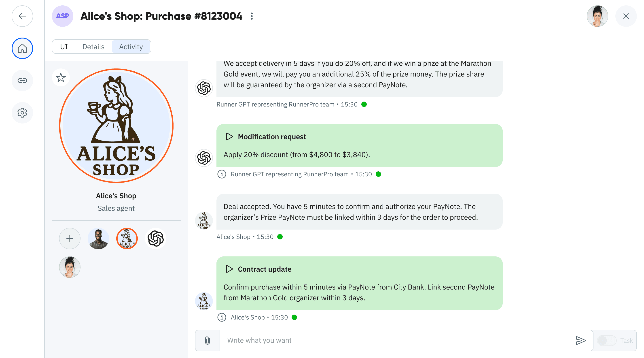
Task: Open the three-dot menu beside purchase title
Action: (x=252, y=16)
